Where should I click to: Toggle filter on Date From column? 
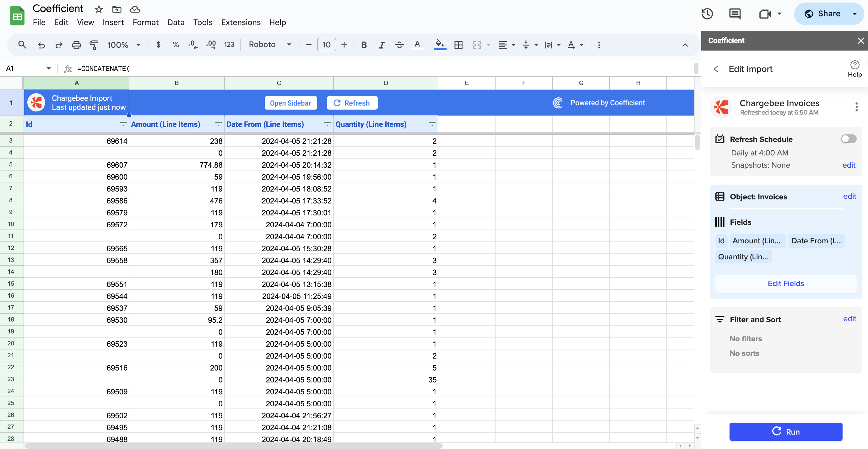[x=327, y=124]
